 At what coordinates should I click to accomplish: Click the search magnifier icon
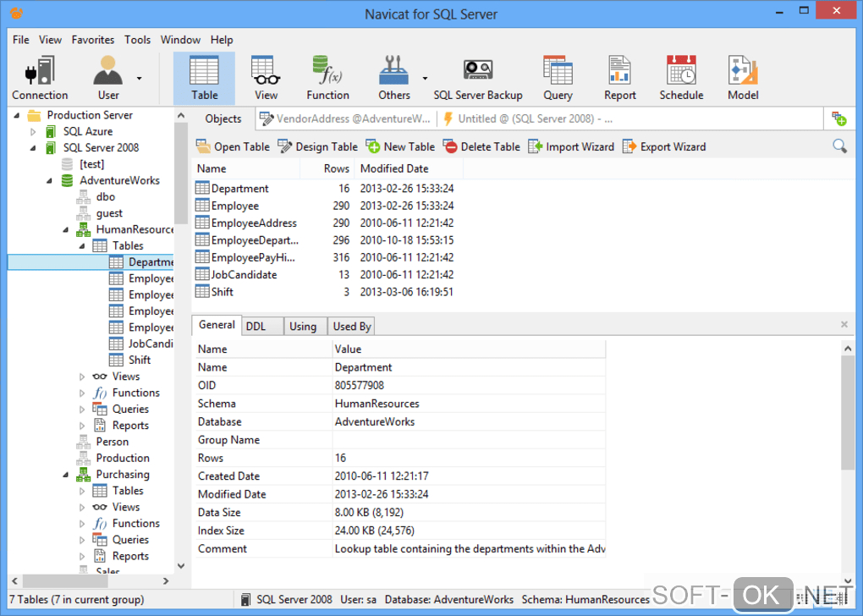tap(839, 146)
